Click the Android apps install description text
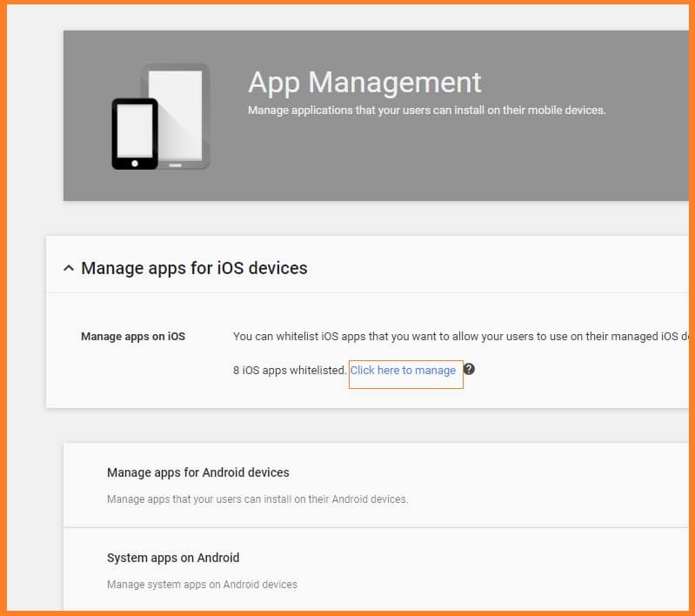This screenshot has width=695, height=616. point(257,499)
